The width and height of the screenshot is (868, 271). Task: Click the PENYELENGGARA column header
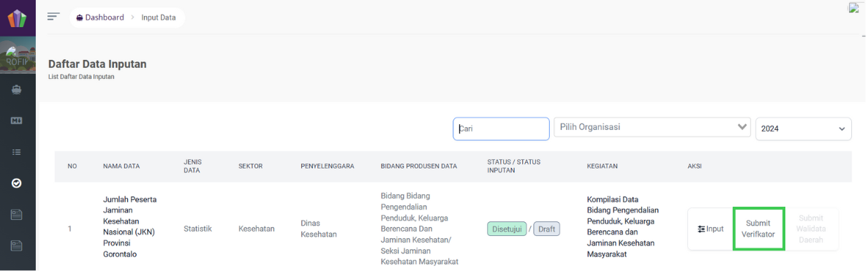[327, 166]
